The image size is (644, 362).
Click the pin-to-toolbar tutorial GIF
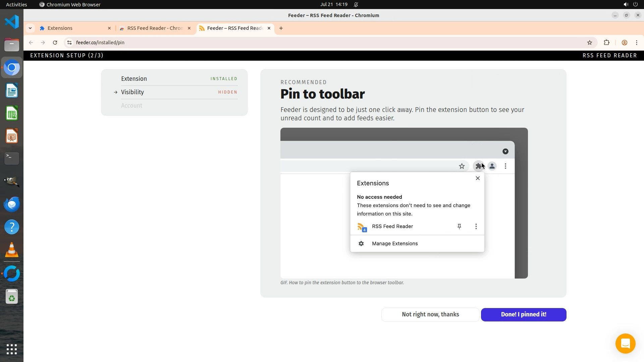(404, 203)
